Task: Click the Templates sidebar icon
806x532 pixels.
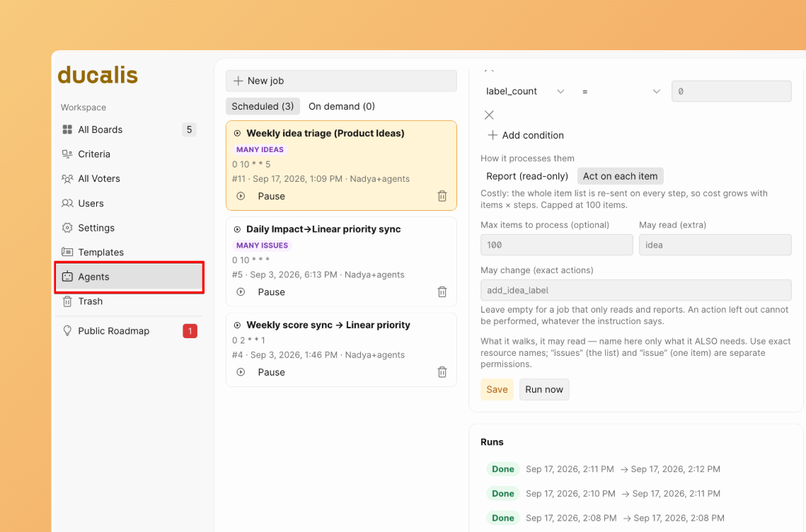Action: tap(67, 252)
